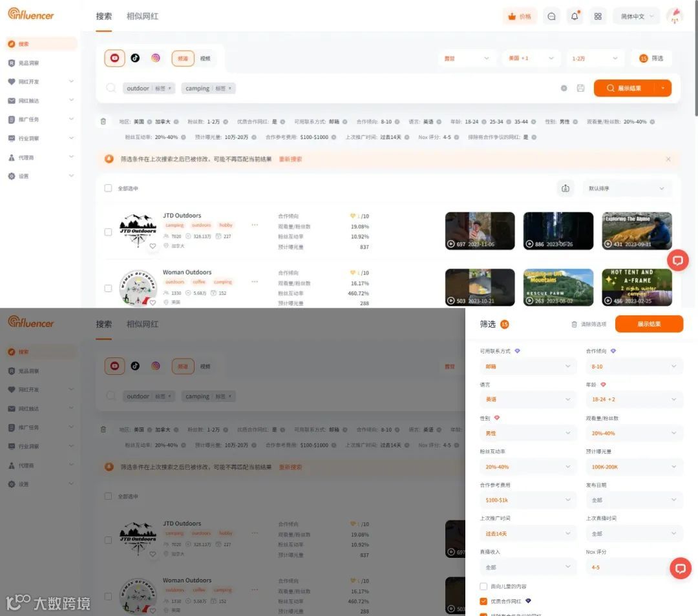Favorite JTD Outdoors with heart icon, upper page

tap(153, 246)
